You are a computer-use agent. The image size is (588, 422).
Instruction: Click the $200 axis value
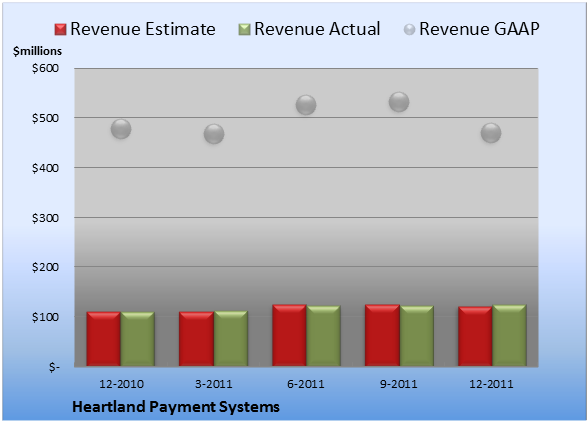[45, 267]
